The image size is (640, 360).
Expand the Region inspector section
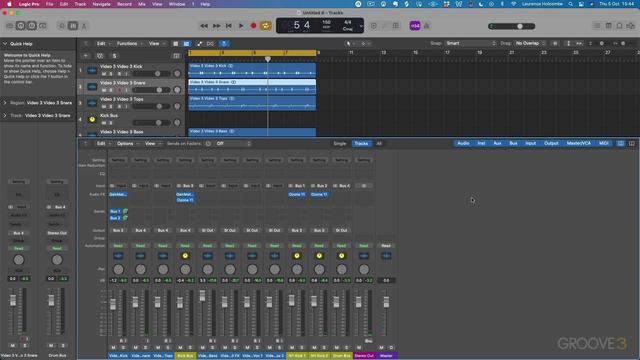tap(5, 103)
